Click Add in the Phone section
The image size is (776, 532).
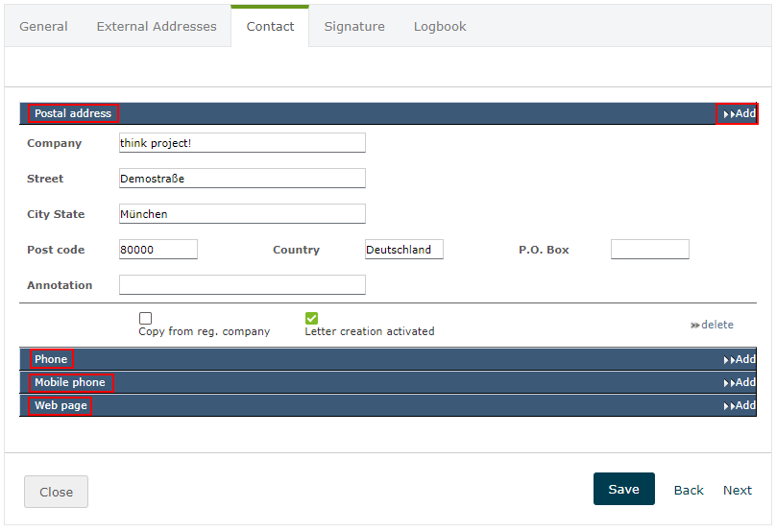pyautogui.click(x=740, y=359)
